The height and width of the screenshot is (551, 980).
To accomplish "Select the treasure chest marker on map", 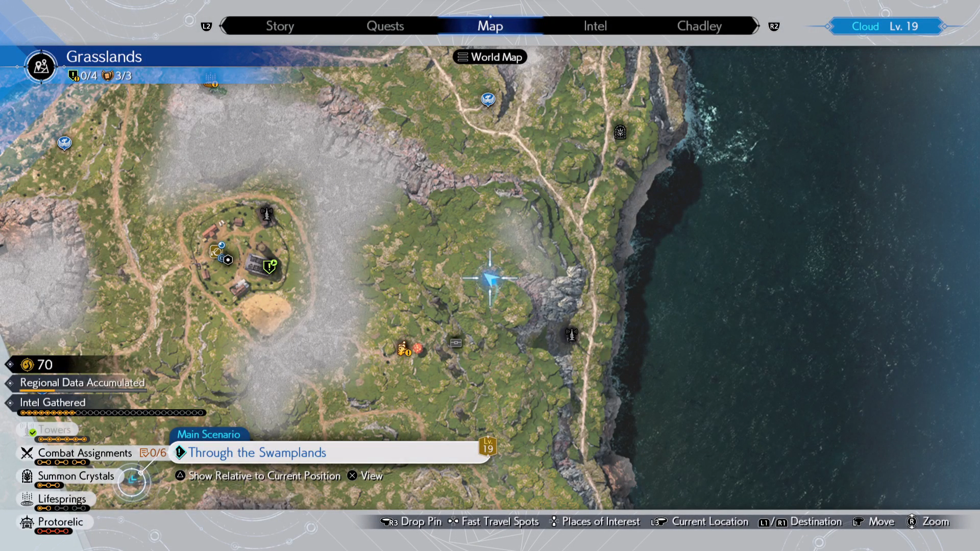I will 456,343.
